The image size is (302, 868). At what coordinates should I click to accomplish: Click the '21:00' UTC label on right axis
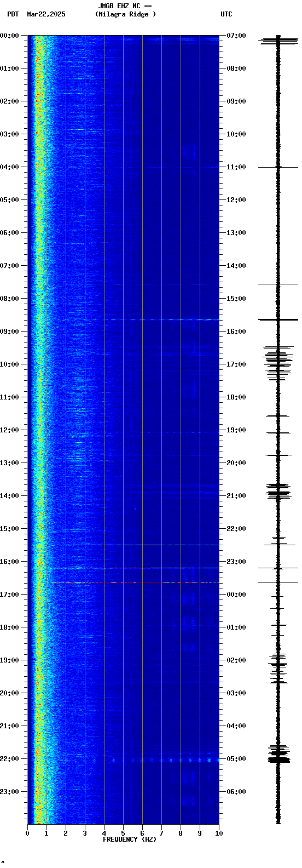(236, 496)
